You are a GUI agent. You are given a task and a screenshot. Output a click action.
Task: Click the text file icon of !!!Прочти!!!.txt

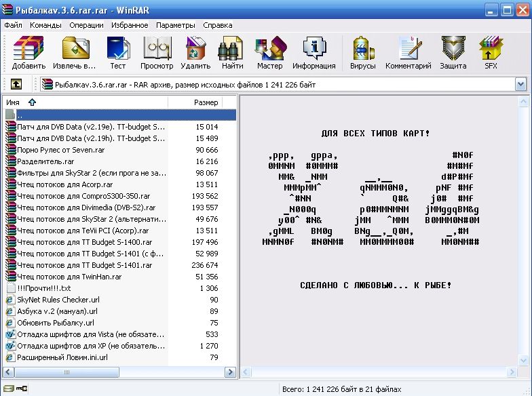[11, 288]
